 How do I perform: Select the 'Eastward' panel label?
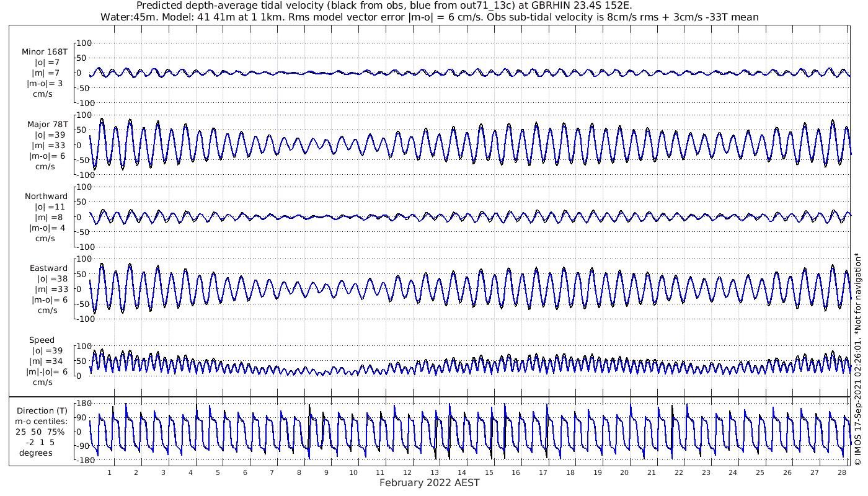click(48, 268)
